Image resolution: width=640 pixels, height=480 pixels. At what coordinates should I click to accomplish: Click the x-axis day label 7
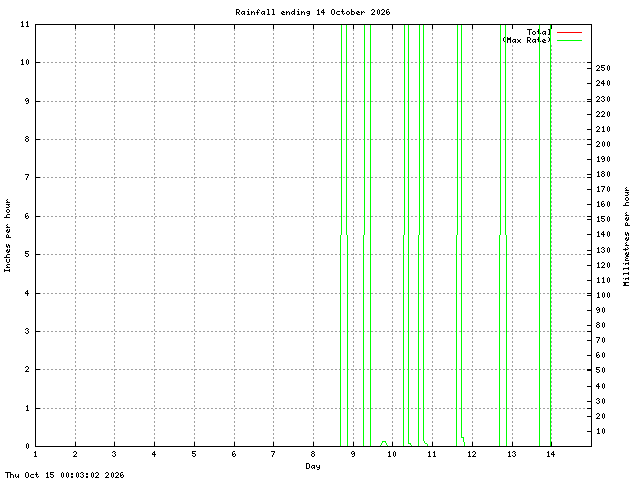(273, 454)
